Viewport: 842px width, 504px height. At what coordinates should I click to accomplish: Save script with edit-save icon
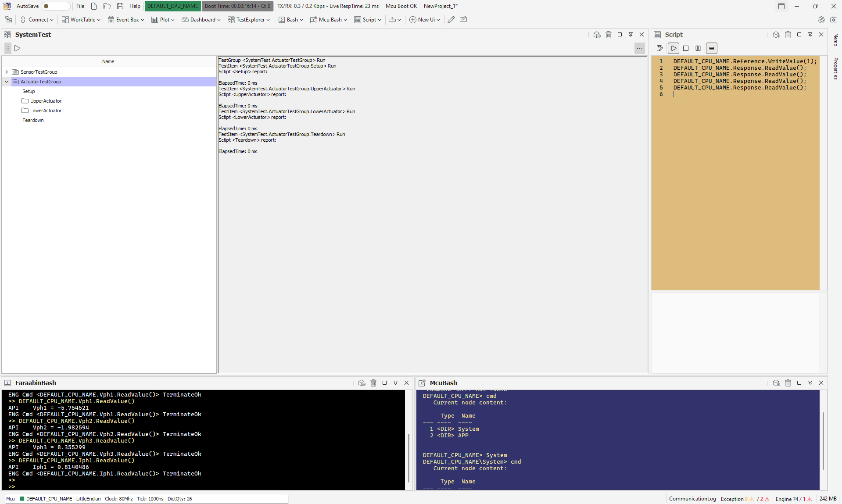(660, 48)
